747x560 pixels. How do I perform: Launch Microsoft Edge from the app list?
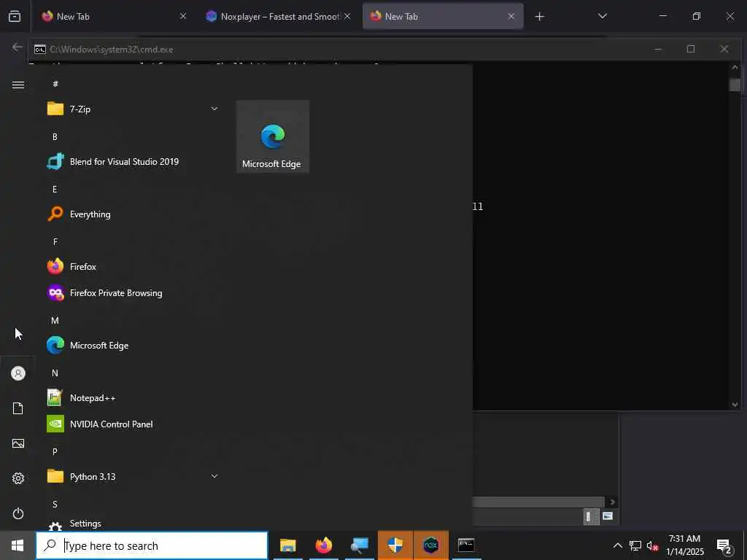(x=133, y=345)
